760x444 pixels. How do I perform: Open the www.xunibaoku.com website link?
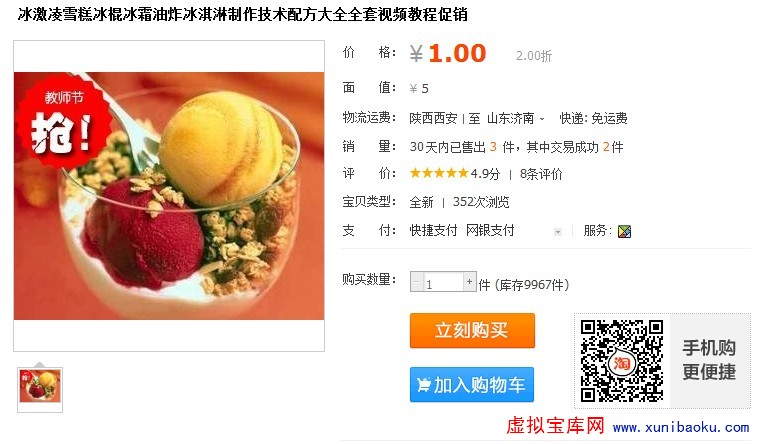pyautogui.click(x=681, y=428)
